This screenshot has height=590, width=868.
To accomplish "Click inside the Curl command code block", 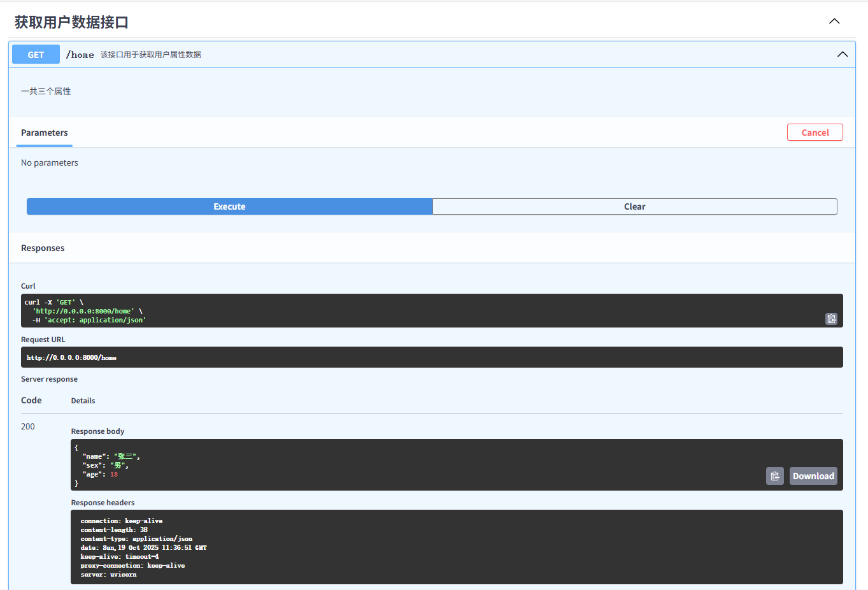I will [x=382, y=311].
